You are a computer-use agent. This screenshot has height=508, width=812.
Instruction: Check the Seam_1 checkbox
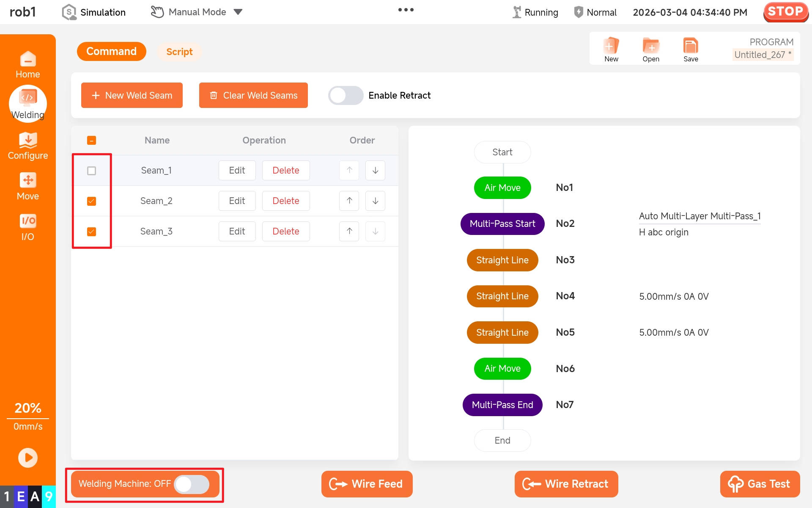(x=91, y=171)
